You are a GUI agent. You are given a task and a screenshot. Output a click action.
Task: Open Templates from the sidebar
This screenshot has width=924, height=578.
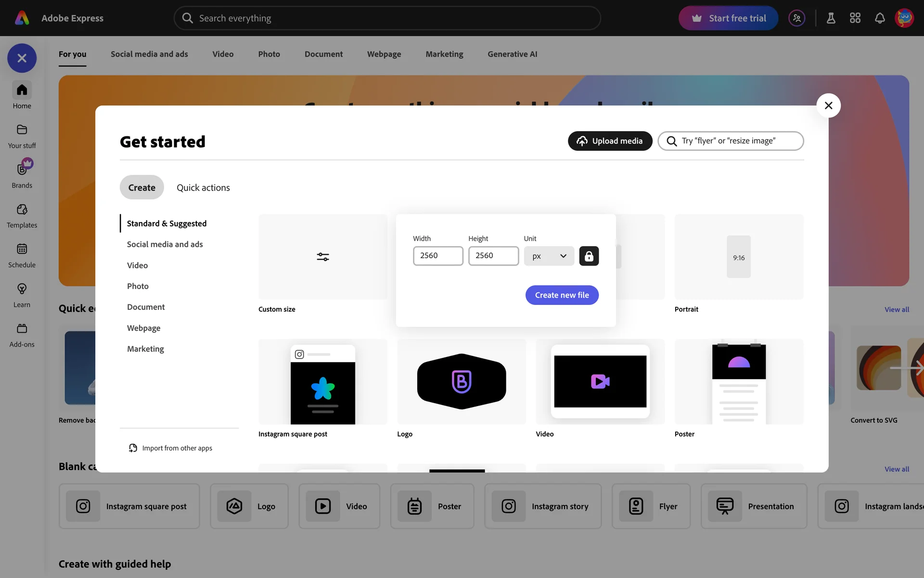(x=22, y=210)
